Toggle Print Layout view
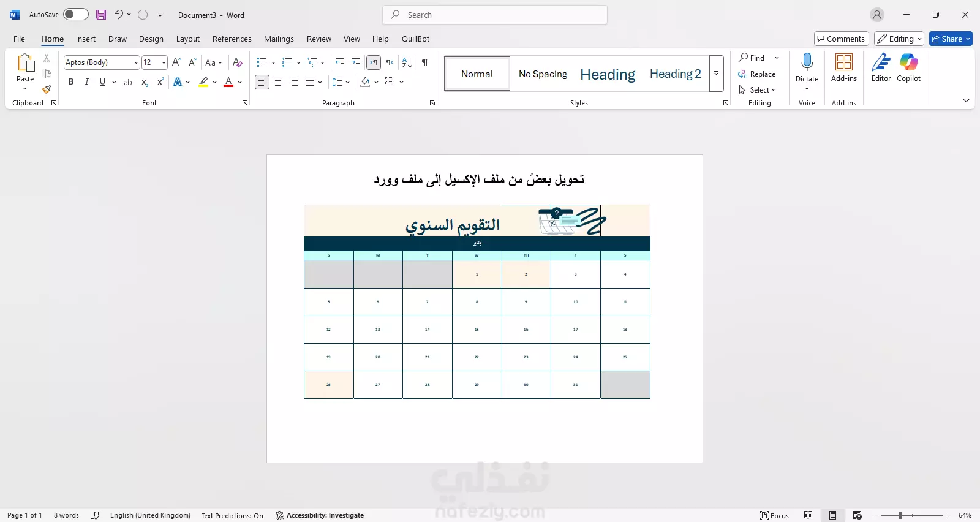The width and height of the screenshot is (980, 522). click(832, 515)
